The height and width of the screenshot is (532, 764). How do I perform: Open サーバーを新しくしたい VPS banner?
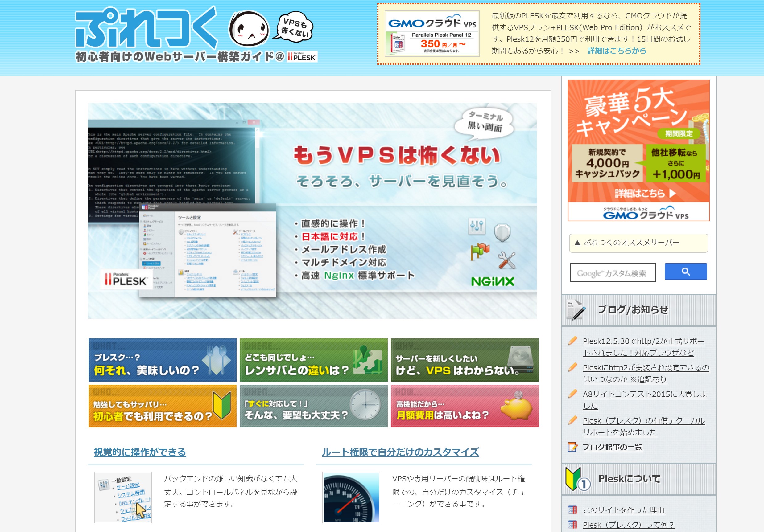[x=465, y=360]
